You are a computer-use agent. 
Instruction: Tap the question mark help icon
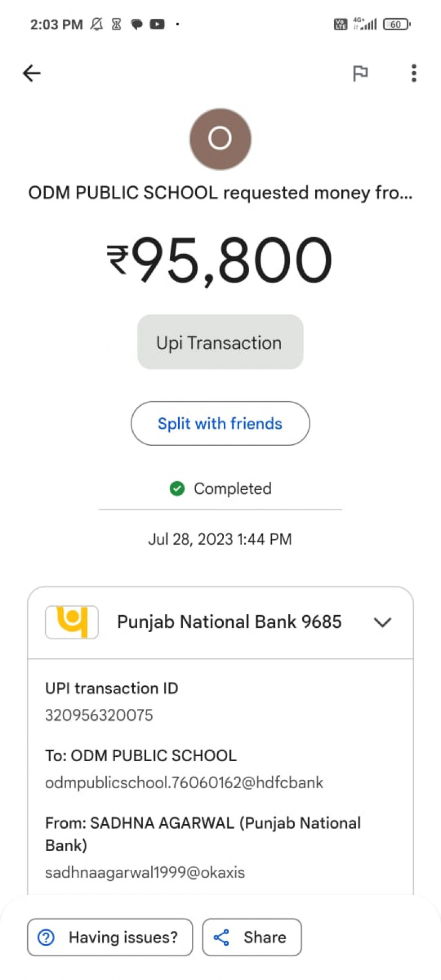click(x=46, y=937)
